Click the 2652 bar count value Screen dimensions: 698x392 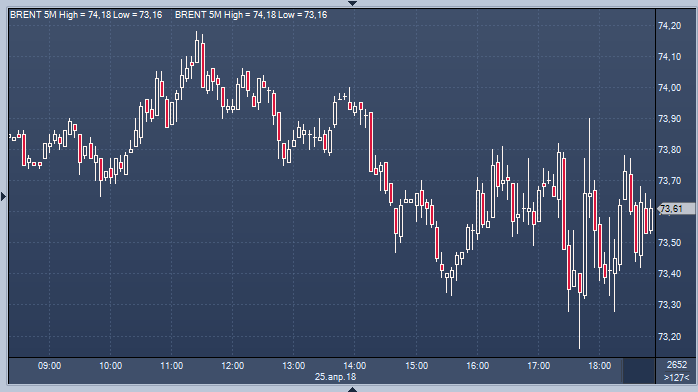[x=677, y=365]
